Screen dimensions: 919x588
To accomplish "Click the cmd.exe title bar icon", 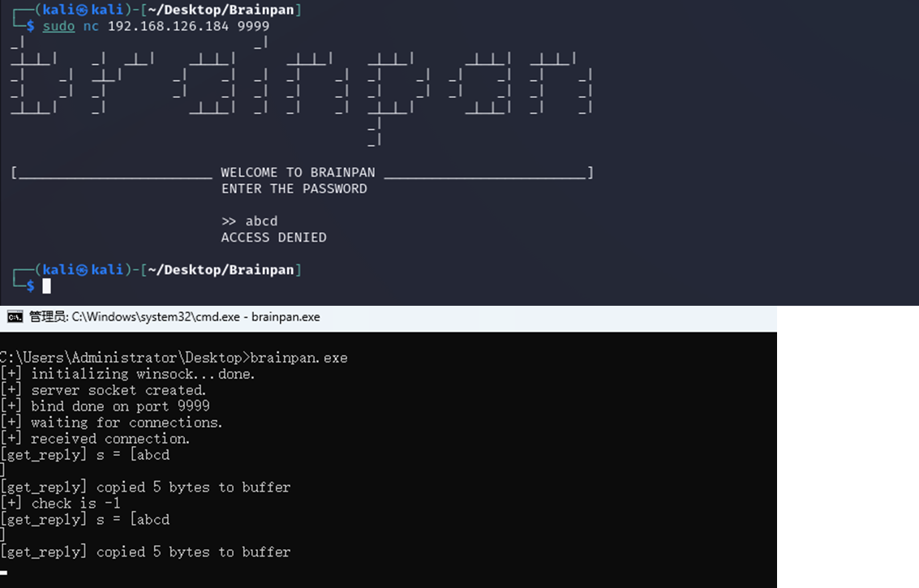I will [x=15, y=317].
